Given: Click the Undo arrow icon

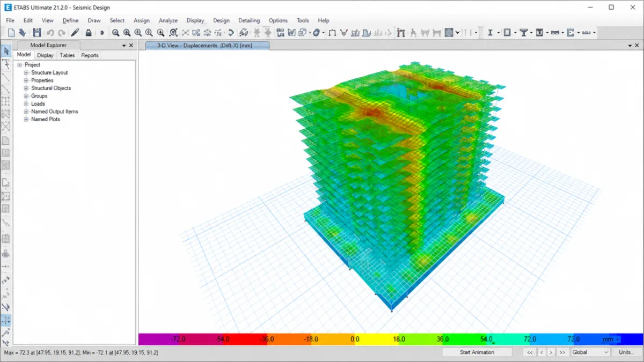Looking at the screenshot, I should (x=50, y=33).
